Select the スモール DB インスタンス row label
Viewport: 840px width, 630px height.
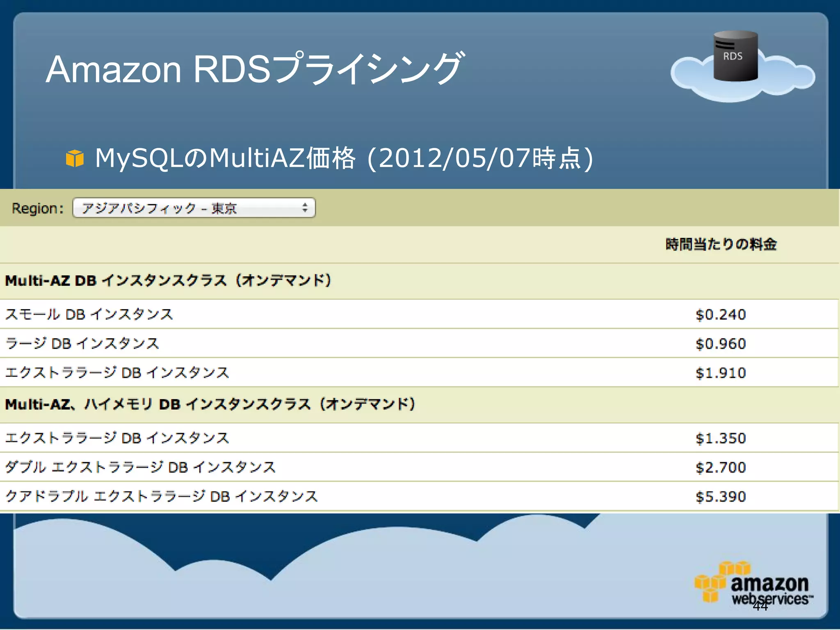click(x=89, y=314)
